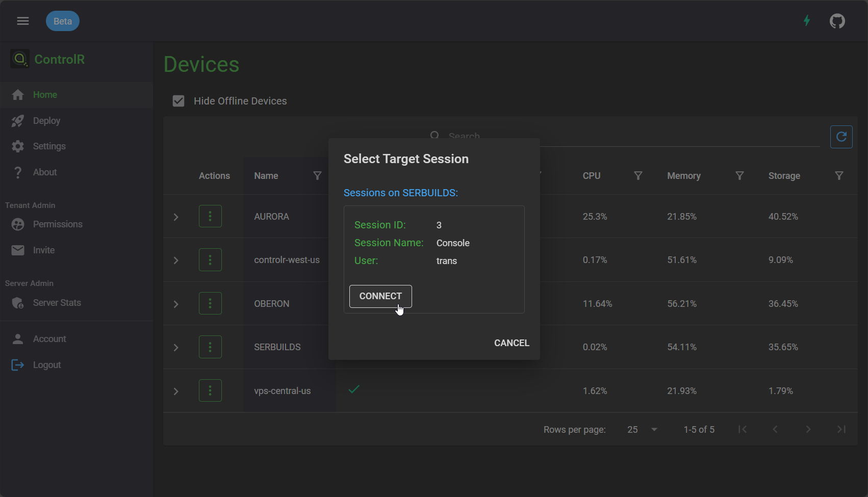
Task: Open actions menu for vps-central-us
Action: [x=210, y=390]
